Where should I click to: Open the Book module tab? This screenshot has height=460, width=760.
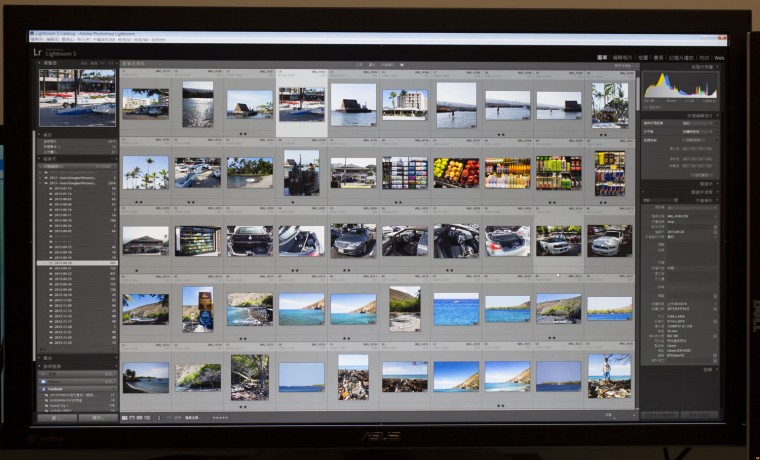(x=658, y=58)
